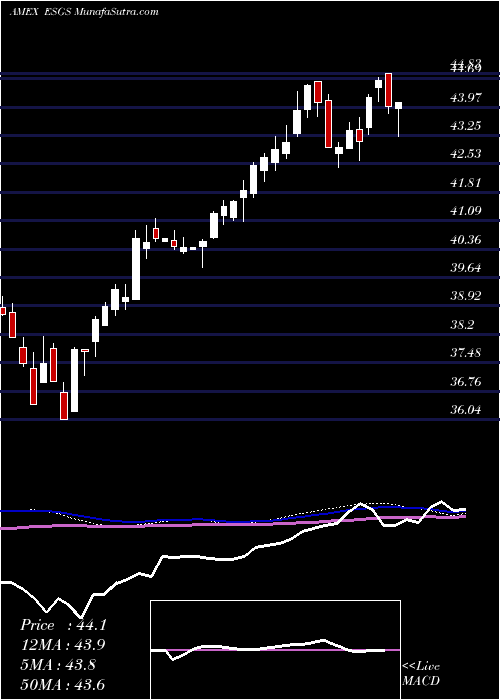Image resolution: width=500 pixels, height=700 pixels.
Task: Click the 38.92 price axis label
Action: [x=466, y=296]
